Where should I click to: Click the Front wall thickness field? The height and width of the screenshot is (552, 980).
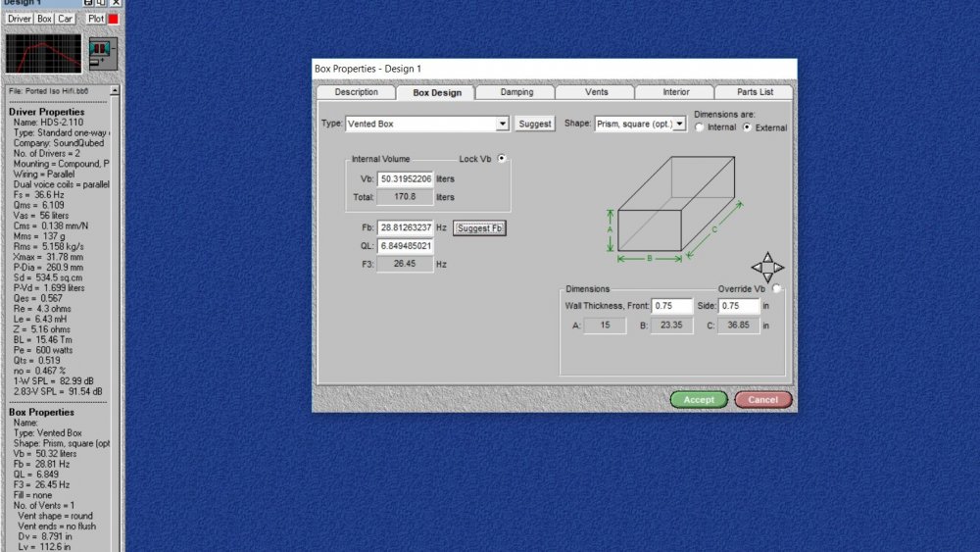[672, 306]
